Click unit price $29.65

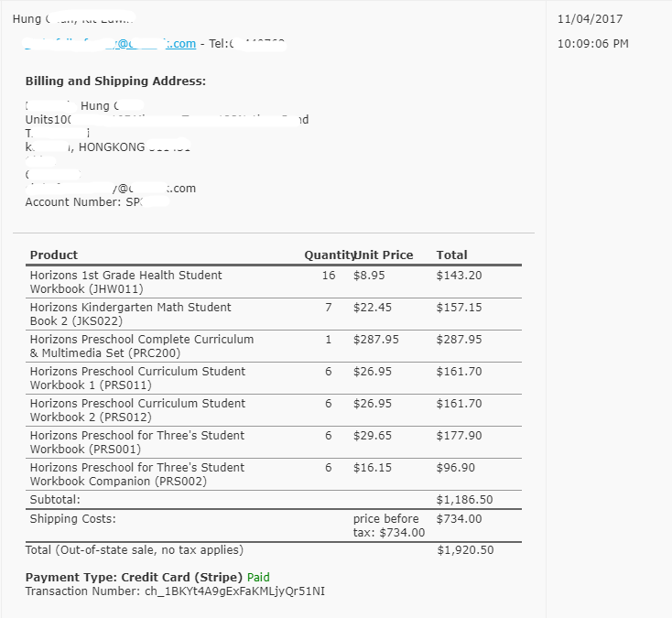pos(372,436)
